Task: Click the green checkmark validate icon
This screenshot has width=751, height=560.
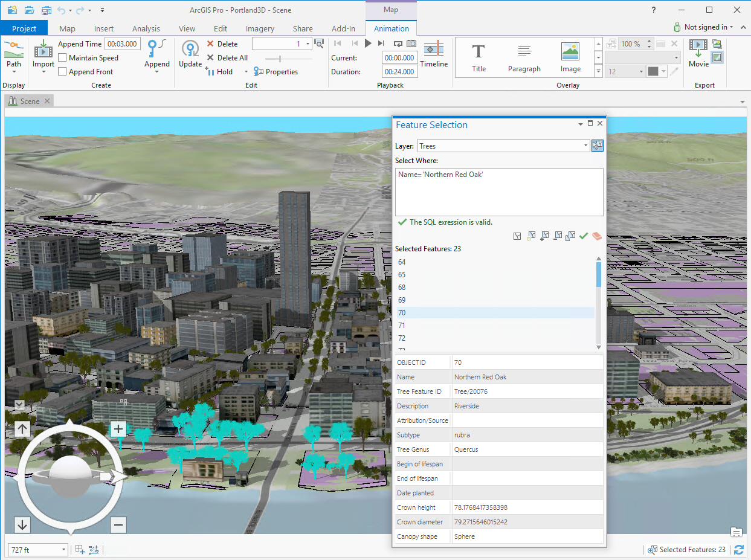Action: [583, 236]
